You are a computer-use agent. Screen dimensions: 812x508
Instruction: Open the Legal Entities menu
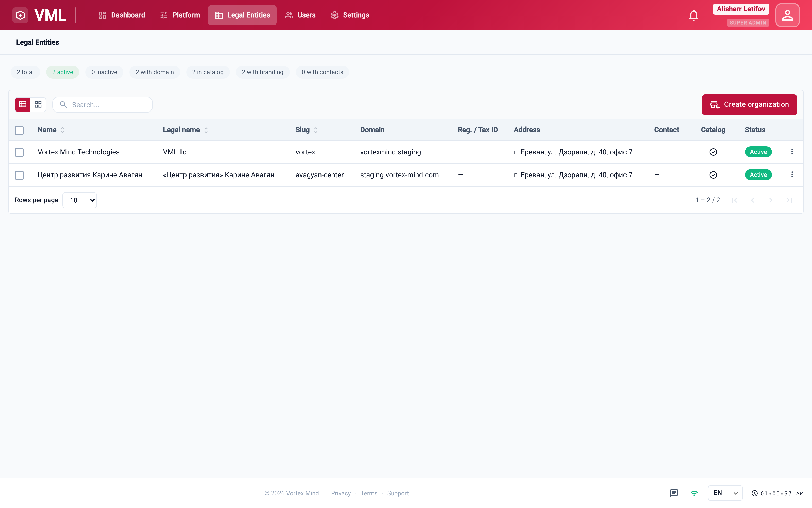point(242,15)
